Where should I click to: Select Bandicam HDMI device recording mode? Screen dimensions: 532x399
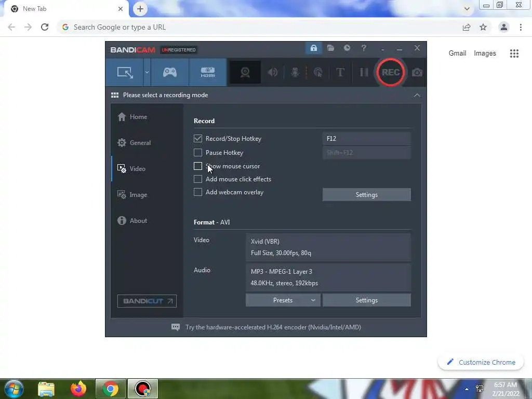tap(208, 72)
